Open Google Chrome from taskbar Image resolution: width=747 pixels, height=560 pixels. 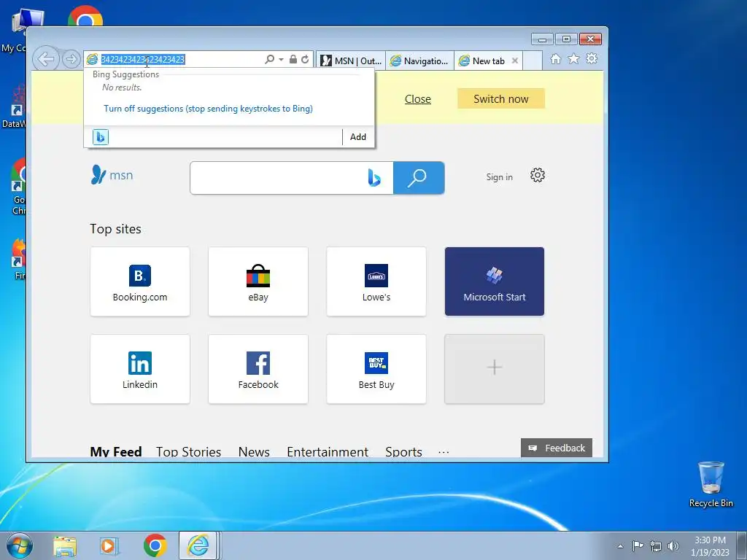[x=155, y=545]
